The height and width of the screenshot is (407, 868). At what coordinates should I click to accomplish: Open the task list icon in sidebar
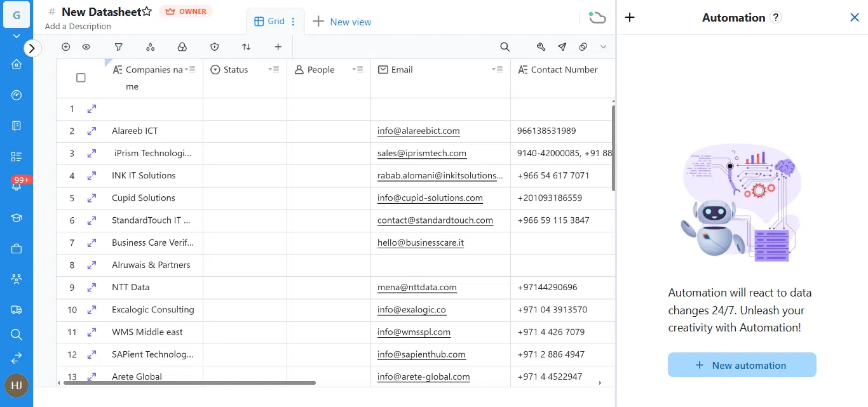point(17,157)
